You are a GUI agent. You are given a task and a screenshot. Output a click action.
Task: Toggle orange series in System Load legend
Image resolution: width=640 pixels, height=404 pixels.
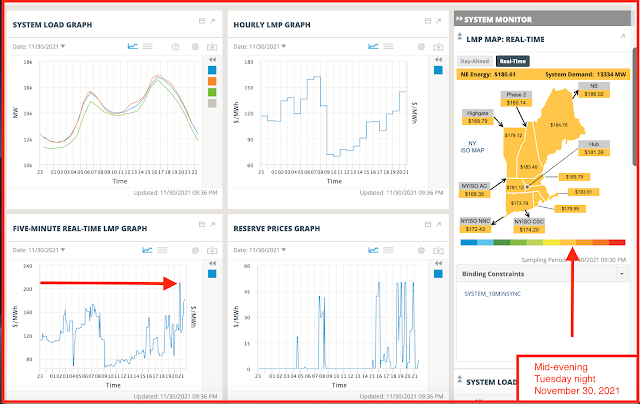click(212, 81)
